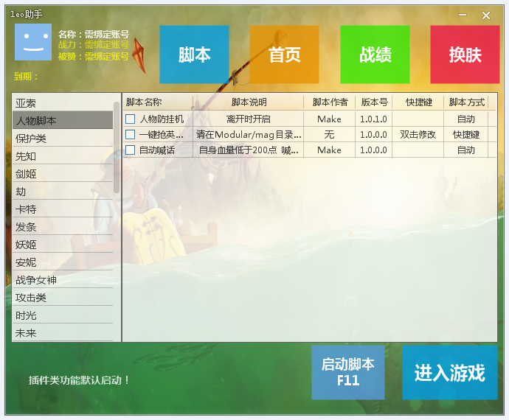
Task: Close the leo助手 window
Action: 486,15
